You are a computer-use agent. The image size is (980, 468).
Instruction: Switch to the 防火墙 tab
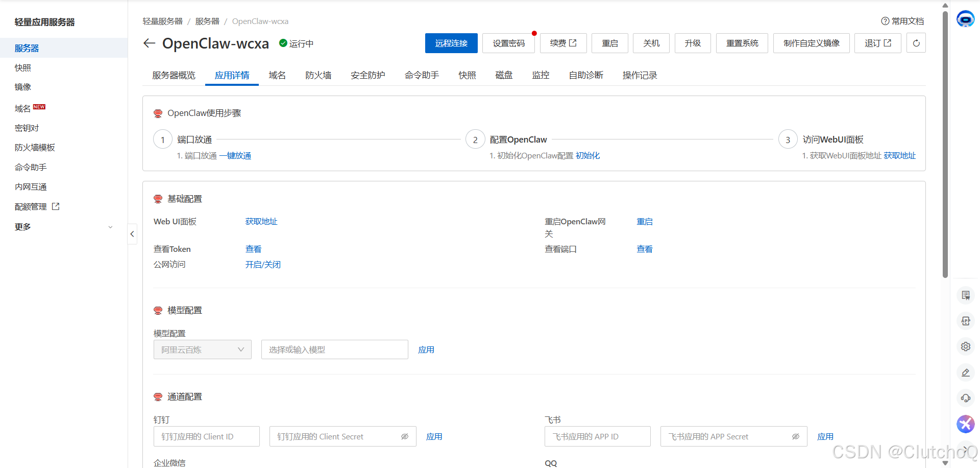318,75
